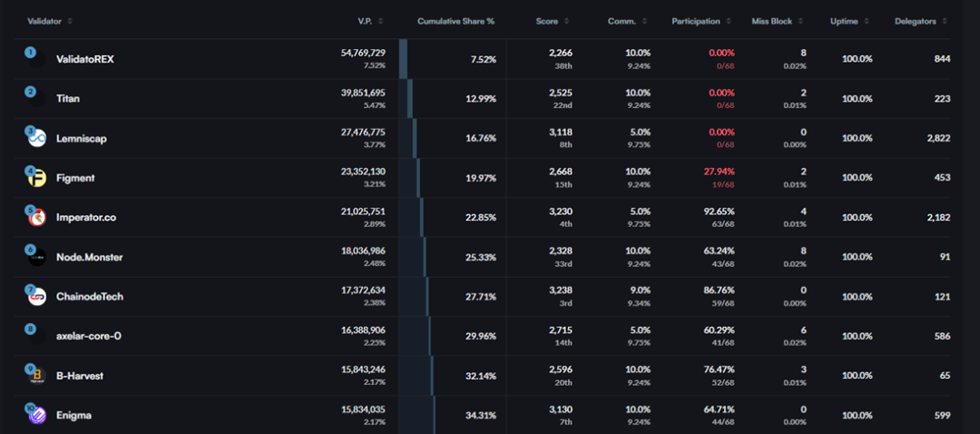Click ChainodeTech participation 86.76%

point(719,291)
